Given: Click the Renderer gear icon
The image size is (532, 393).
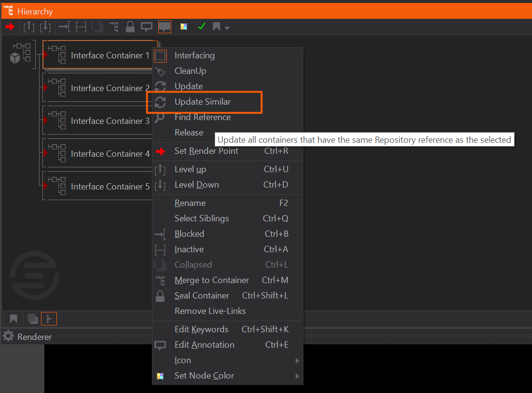Looking at the screenshot, I should (x=8, y=337).
